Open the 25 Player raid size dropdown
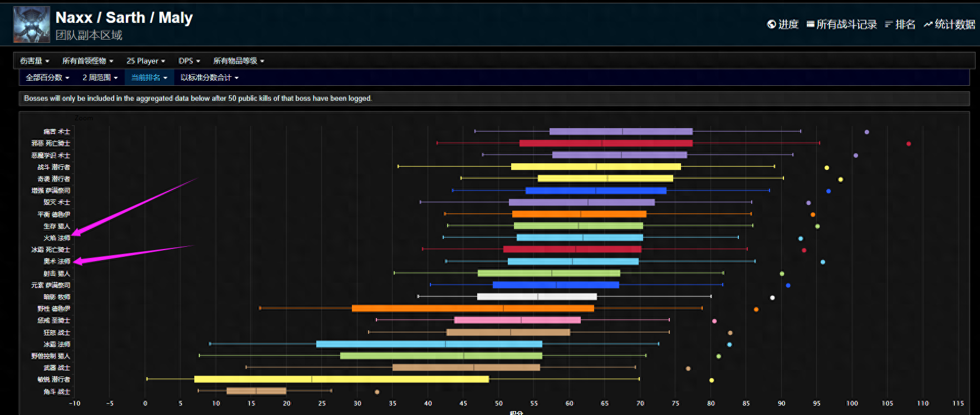This screenshot has width=980, height=415. pyautogui.click(x=145, y=61)
